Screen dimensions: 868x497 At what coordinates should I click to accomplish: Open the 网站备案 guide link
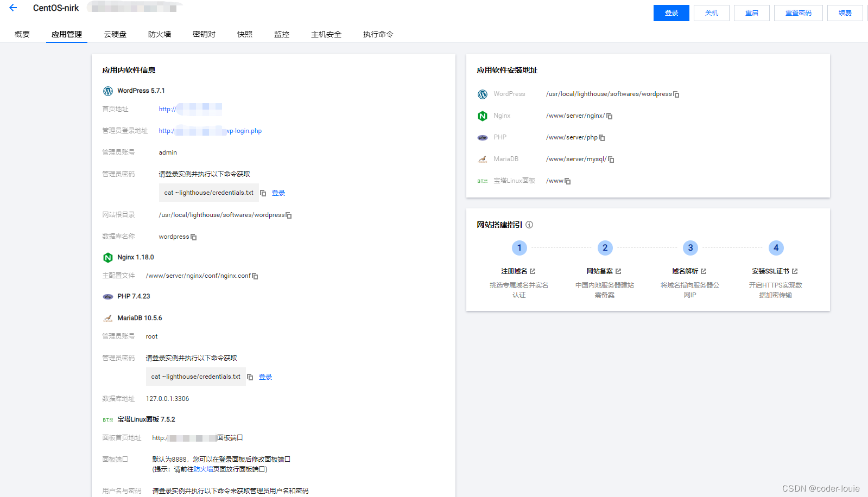click(600, 271)
